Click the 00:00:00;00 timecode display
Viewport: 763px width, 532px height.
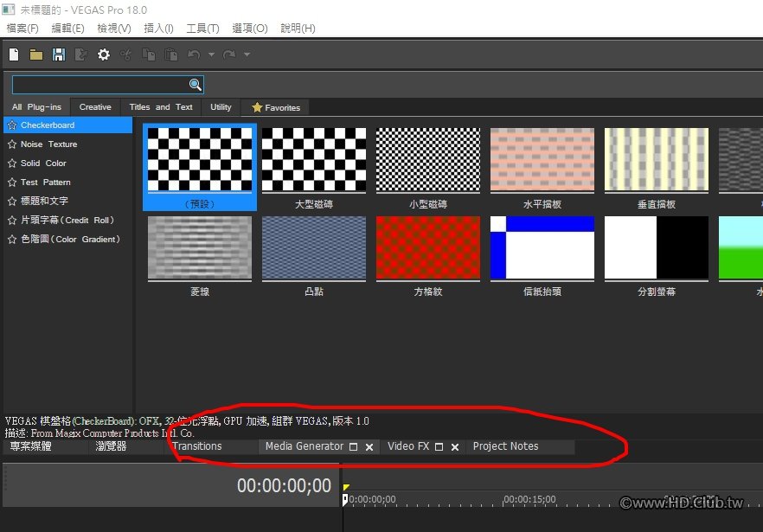pos(284,486)
